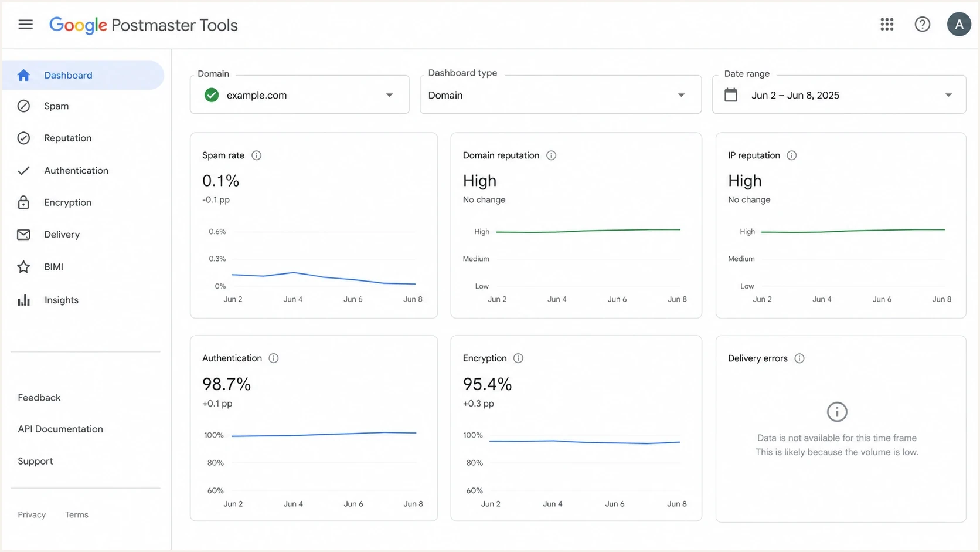Click the +0.1 pp change text
Image resolution: width=980 pixels, height=552 pixels.
coord(217,404)
